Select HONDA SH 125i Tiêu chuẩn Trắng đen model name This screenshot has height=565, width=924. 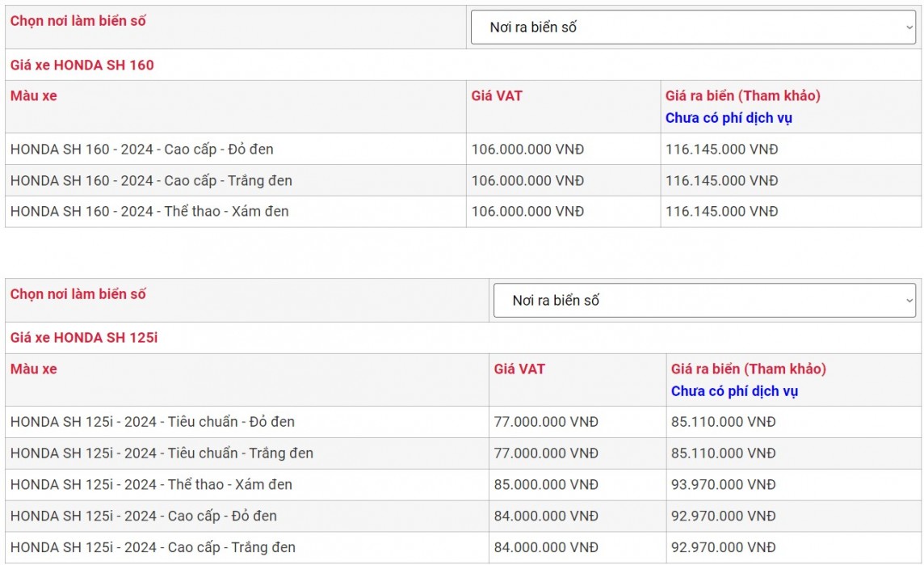[x=162, y=453]
